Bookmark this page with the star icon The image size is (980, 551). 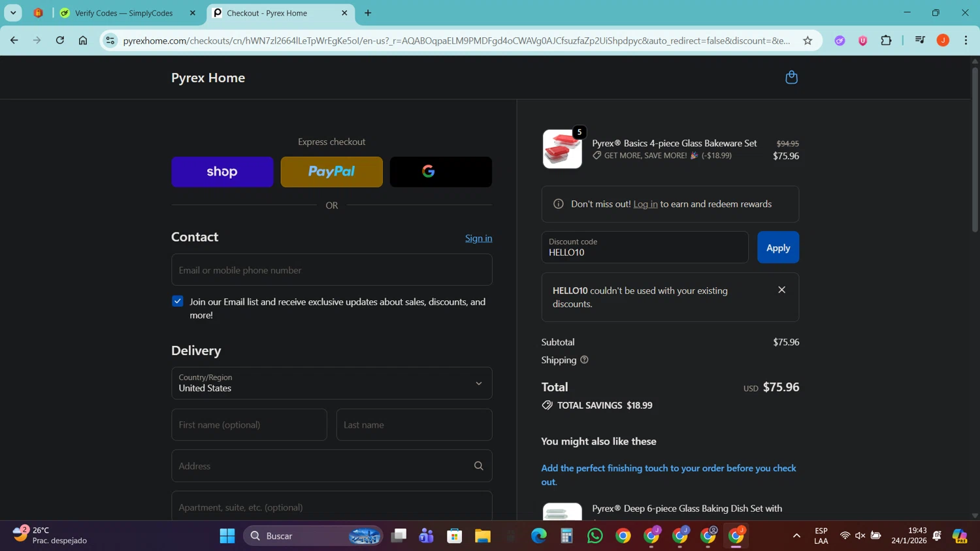[808, 40]
